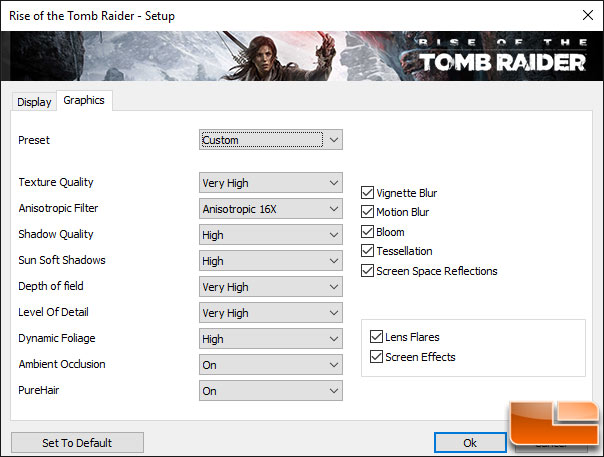This screenshot has width=604, height=457.
Task: Click the Level Of Detail label
Action: coord(53,312)
